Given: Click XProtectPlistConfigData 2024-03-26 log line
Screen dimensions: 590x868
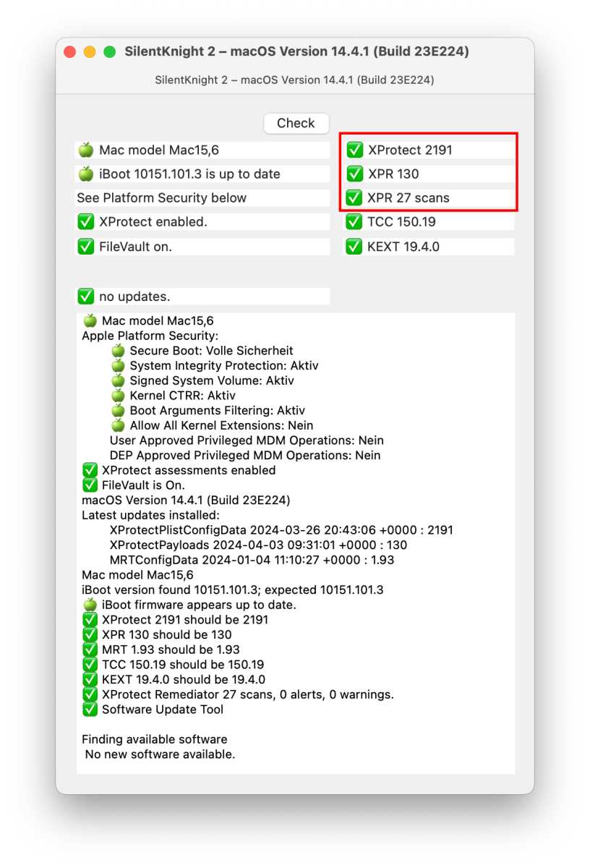Looking at the screenshot, I should coord(281,530).
